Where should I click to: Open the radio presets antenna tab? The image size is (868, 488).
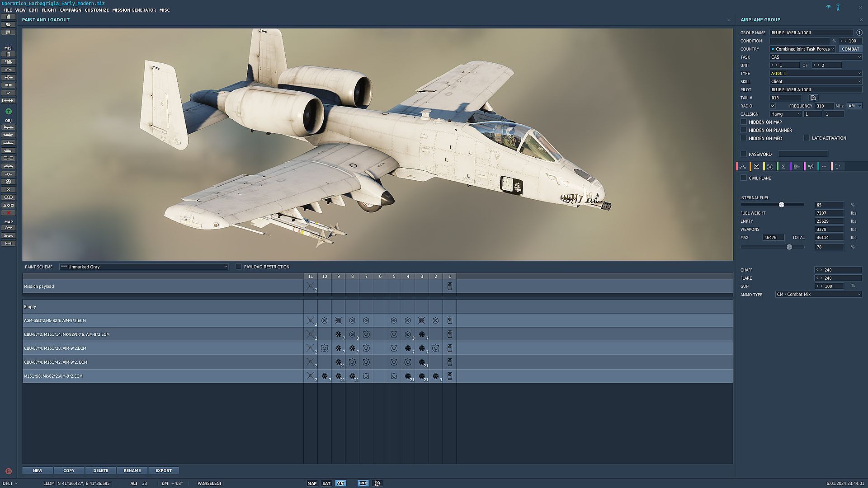[811, 167]
